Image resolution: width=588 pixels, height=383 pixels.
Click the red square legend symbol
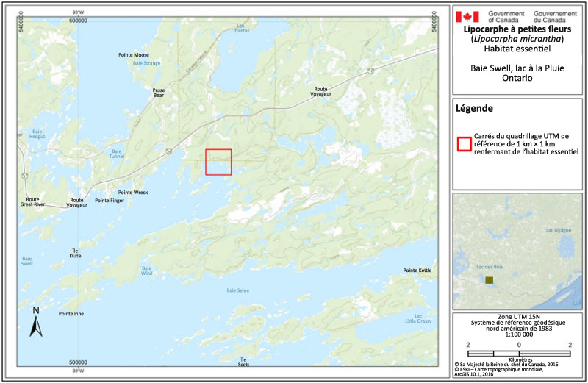(463, 144)
